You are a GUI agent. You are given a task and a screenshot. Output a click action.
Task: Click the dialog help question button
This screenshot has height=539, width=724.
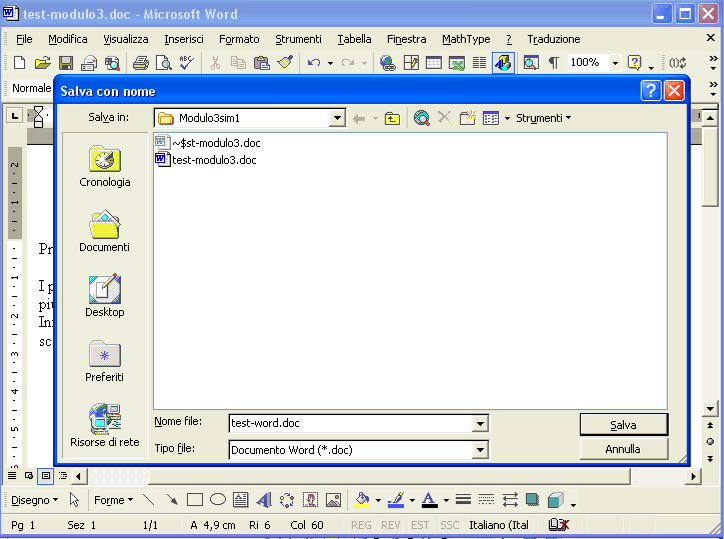pos(651,91)
